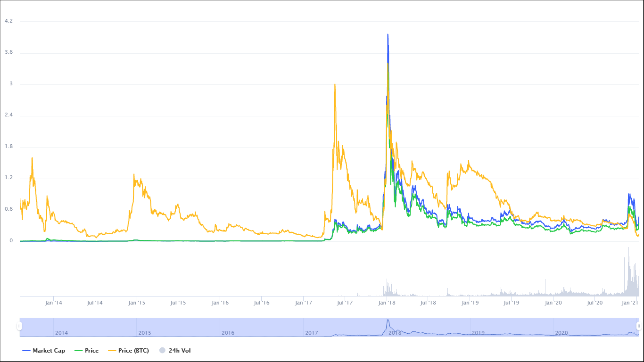644x362 pixels.
Task: Click the left range navigator handle
Action: tap(19, 326)
